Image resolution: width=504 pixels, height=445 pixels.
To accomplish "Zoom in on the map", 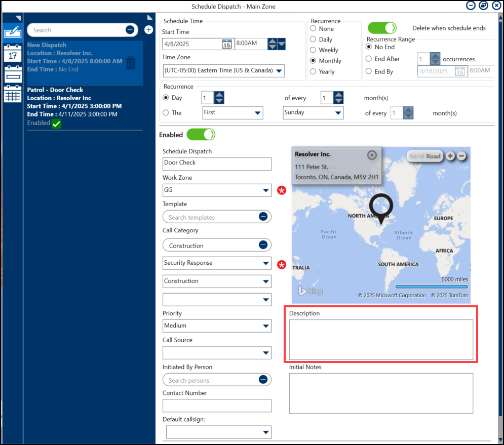I will (450, 156).
